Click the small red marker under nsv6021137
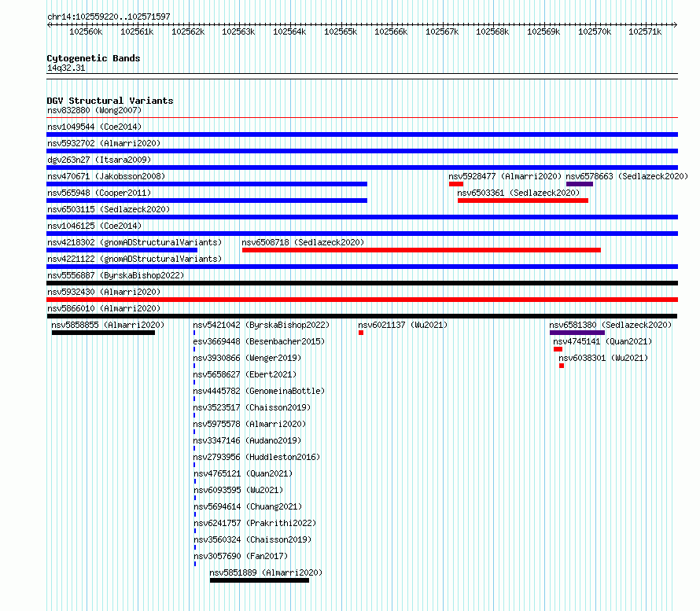Image resolution: width=700 pixels, height=611 pixels. (x=361, y=333)
